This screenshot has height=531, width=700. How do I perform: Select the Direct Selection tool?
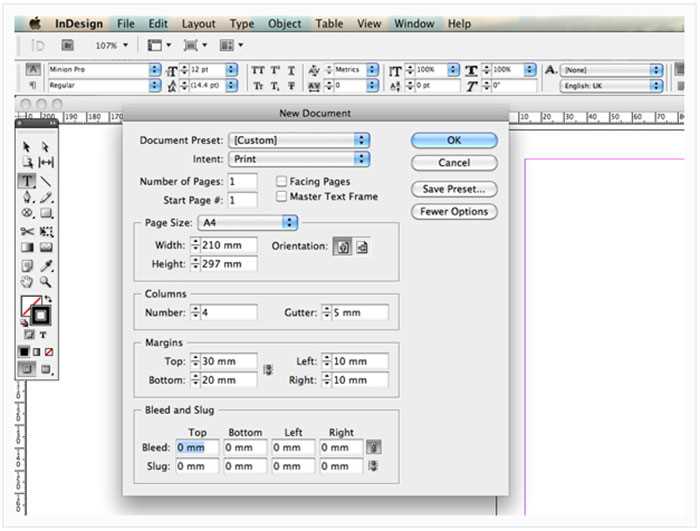coord(45,147)
